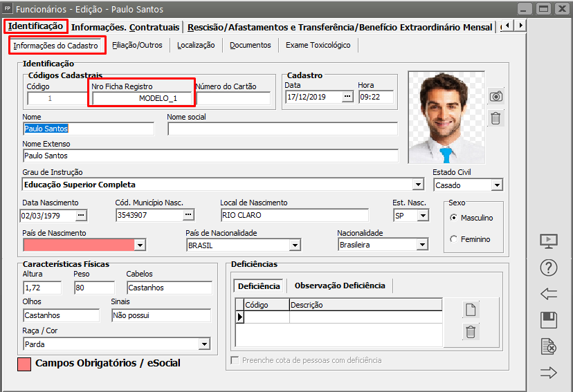Open Est. Nasc. state dropdown
Screen dimensions: 573x392
[x=423, y=215]
